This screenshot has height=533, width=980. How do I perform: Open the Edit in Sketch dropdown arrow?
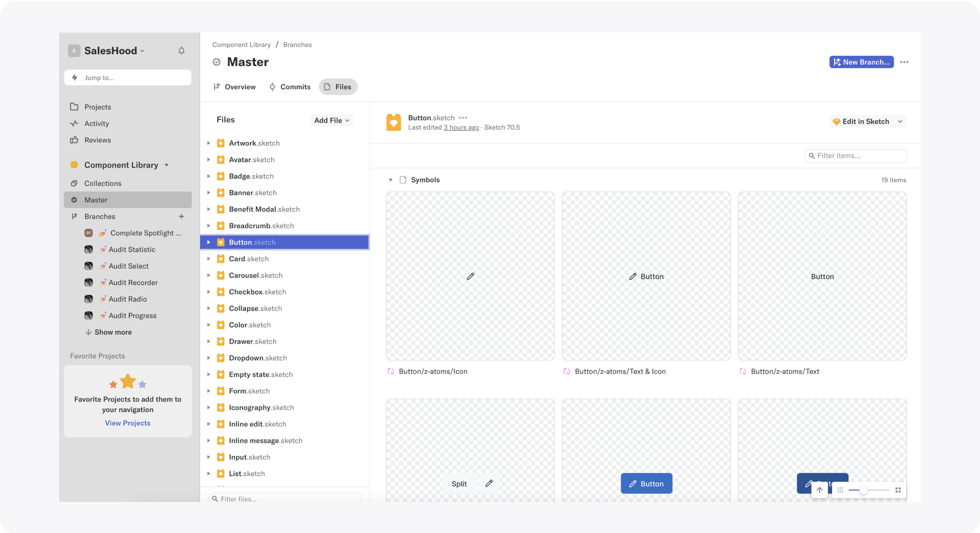pyautogui.click(x=901, y=122)
